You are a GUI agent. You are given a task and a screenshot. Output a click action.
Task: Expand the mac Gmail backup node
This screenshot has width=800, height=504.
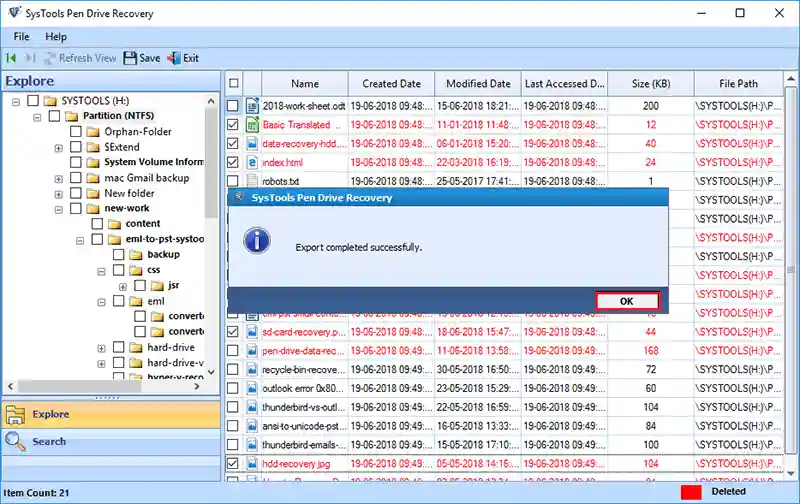pyautogui.click(x=59, y=179)
